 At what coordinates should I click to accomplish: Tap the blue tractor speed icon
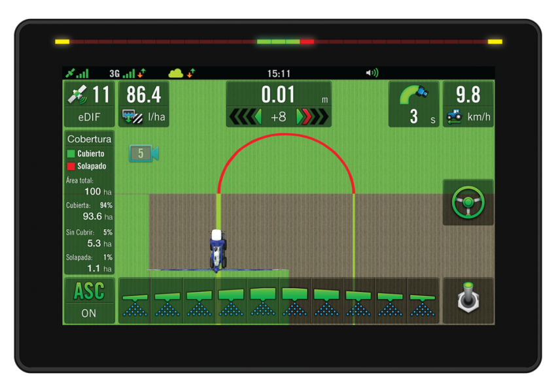[x=454, y=116]
